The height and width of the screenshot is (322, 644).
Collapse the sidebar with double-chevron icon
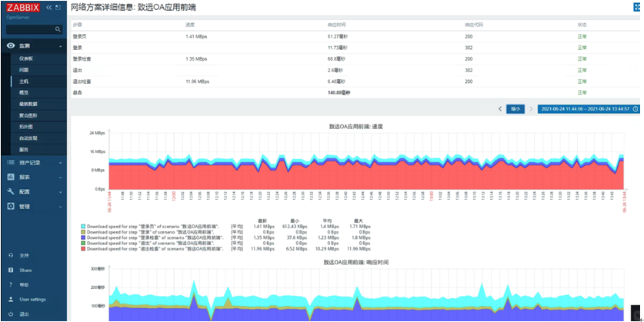tap(49, 8)
